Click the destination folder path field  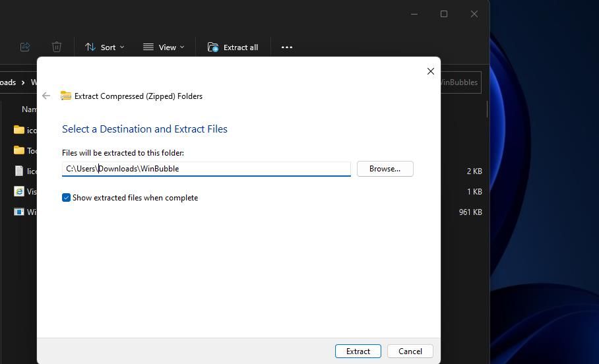tap(206, 169)
